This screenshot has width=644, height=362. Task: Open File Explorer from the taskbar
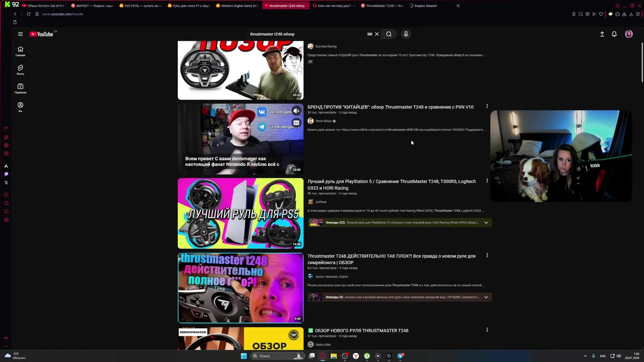click(334, 356)
